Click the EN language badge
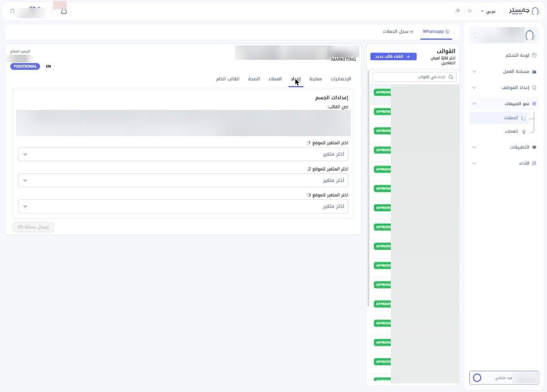 tap(48, 67)
